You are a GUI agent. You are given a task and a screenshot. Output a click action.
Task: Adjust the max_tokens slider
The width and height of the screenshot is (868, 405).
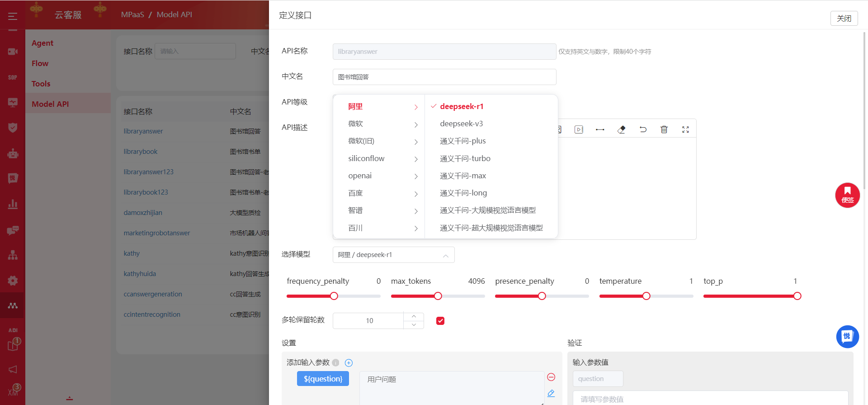[x=438, y=296]
